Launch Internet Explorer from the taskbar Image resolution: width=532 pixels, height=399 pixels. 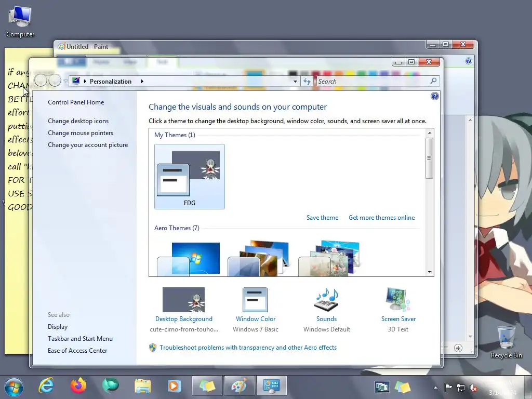tap(46, 386)
